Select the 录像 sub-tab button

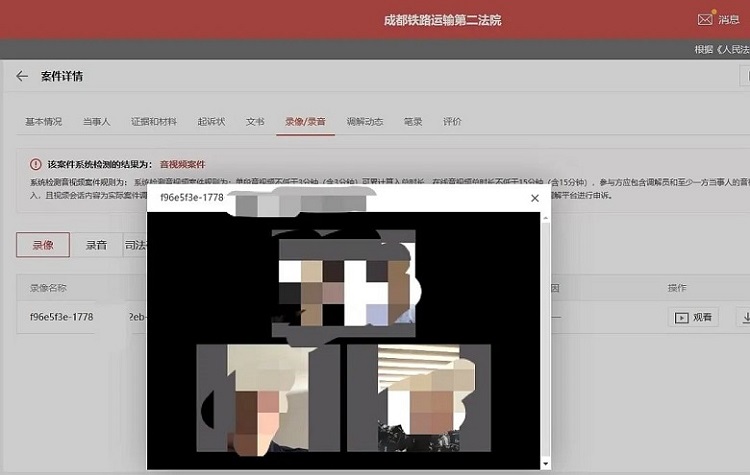click(x=42, y=244)
